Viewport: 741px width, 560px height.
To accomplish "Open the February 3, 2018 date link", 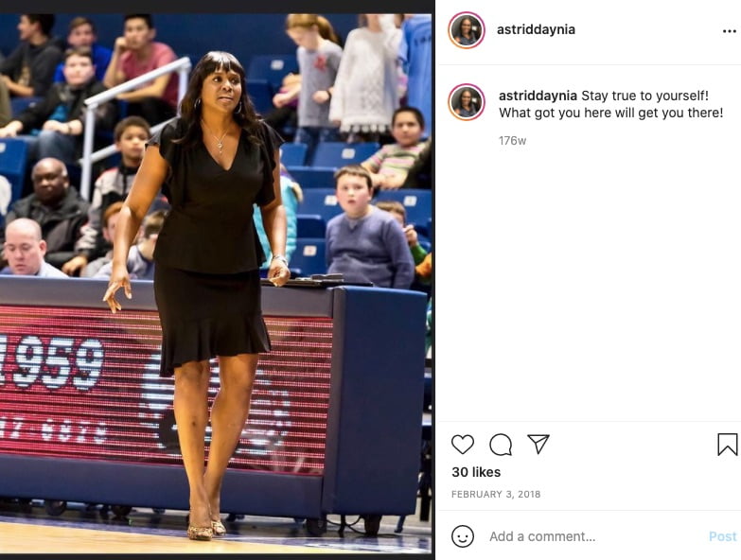I will tap(496, 495).
